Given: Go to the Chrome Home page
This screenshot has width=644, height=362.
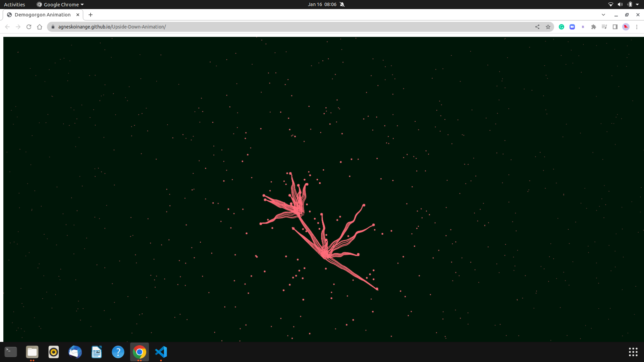Looking at the screenshot, I should pyautogui.click(x=40, y=27).
